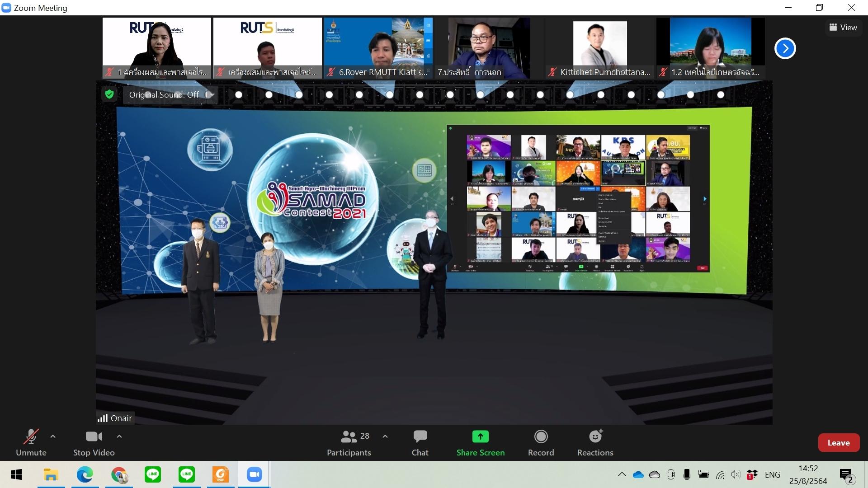
Task: Switch input language via ENG indicator
Action: pyautogui.click(x=773, y=474)
